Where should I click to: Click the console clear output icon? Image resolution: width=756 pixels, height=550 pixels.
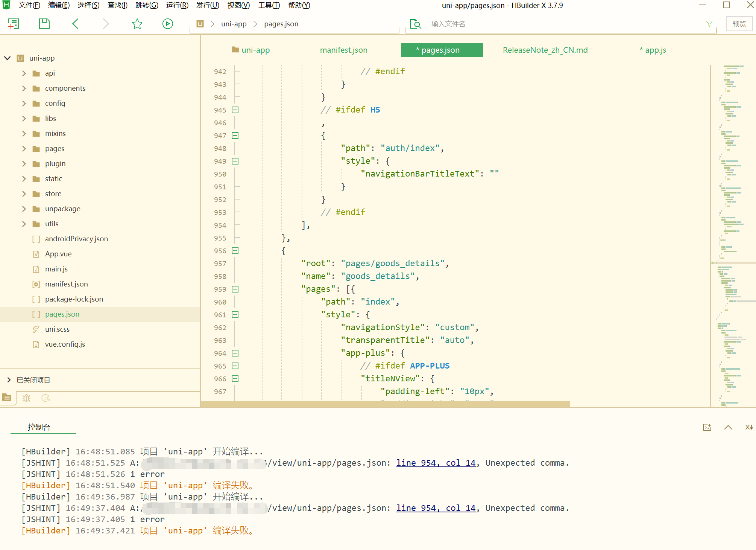click(x=707, y=427)
